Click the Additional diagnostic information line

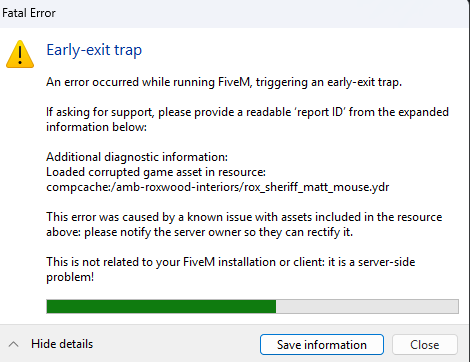pos(137,157)
